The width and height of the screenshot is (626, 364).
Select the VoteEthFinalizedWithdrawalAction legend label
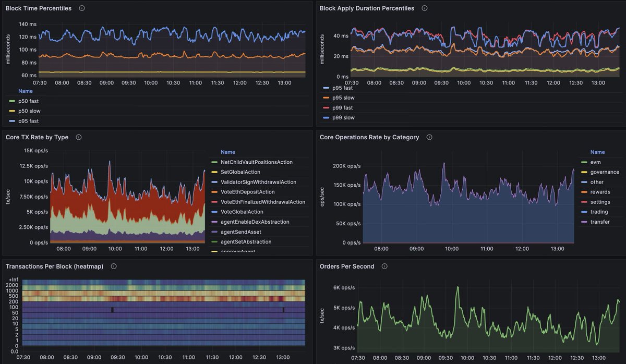point(263,202)
